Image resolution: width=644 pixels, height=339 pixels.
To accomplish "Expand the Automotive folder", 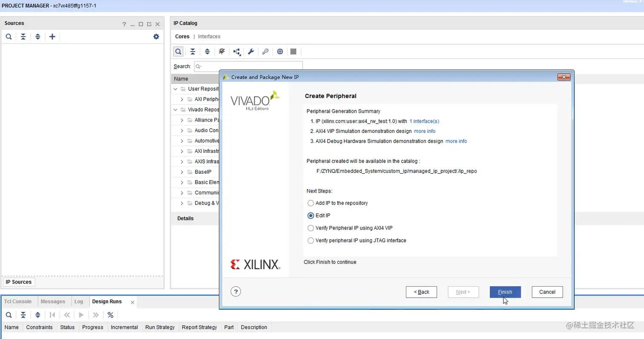I will (182, 141).
